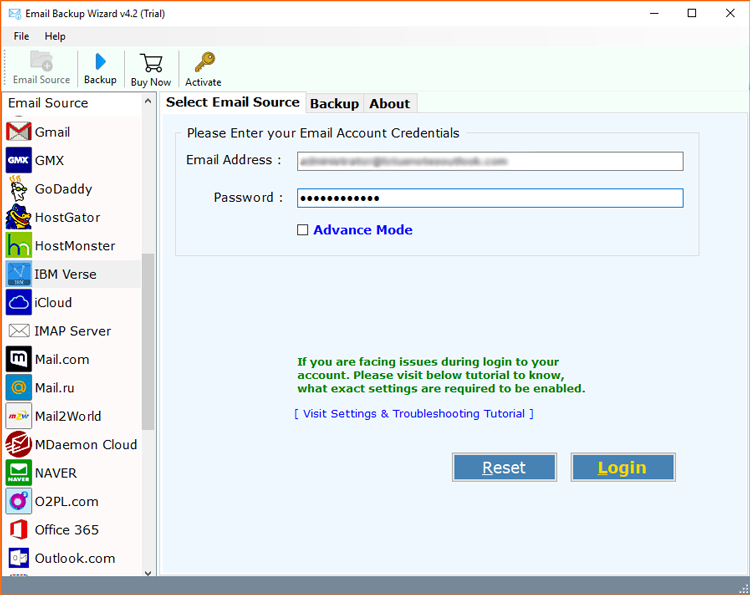Switch to the Backup tab

coord(334,104)
